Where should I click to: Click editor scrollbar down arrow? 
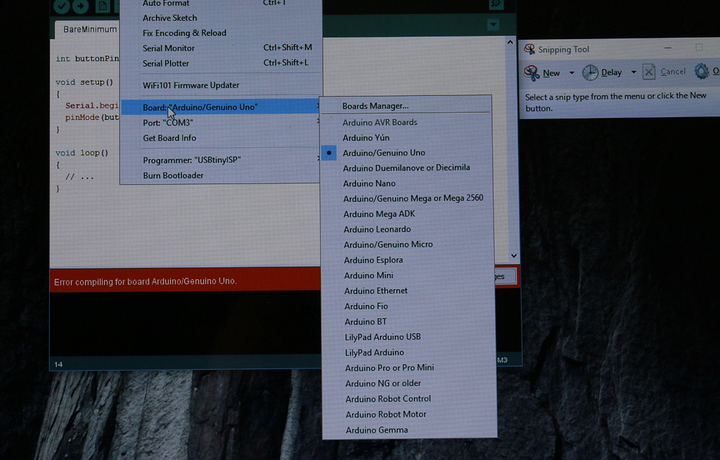[513, 256]
